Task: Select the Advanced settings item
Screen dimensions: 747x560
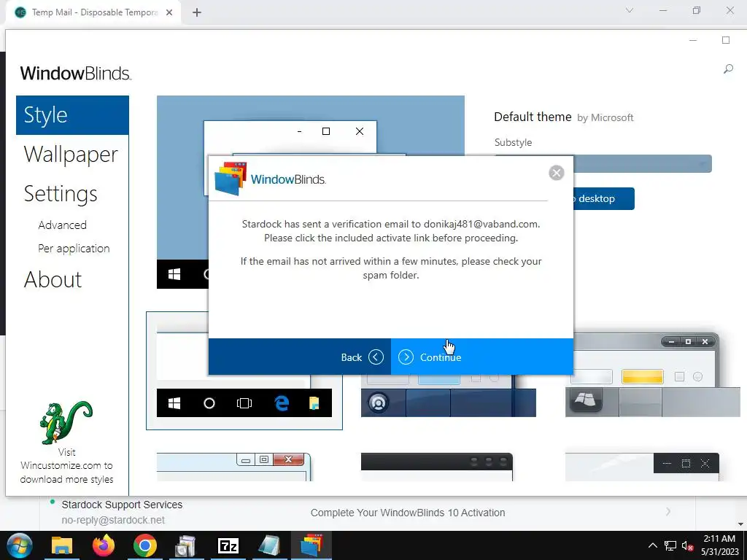Action: [x=63, y=225]
